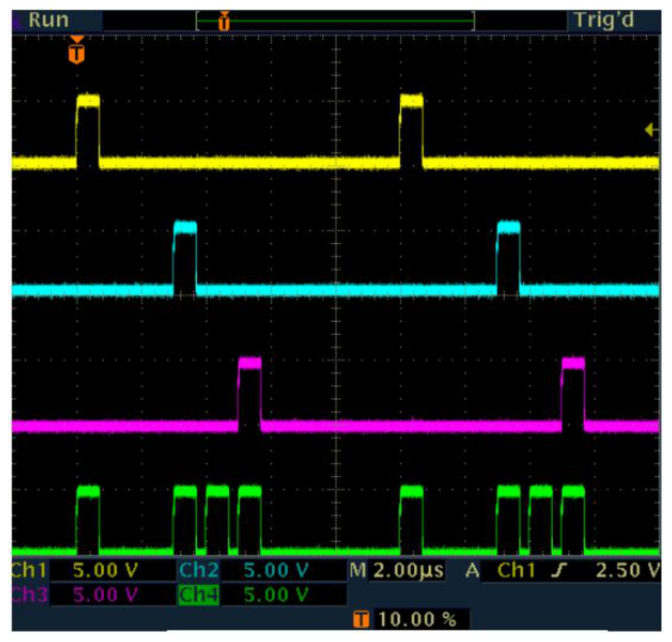This screenshot has width=672, height=642.
Task: Click the record length bar at top
Action: point(335,21)
